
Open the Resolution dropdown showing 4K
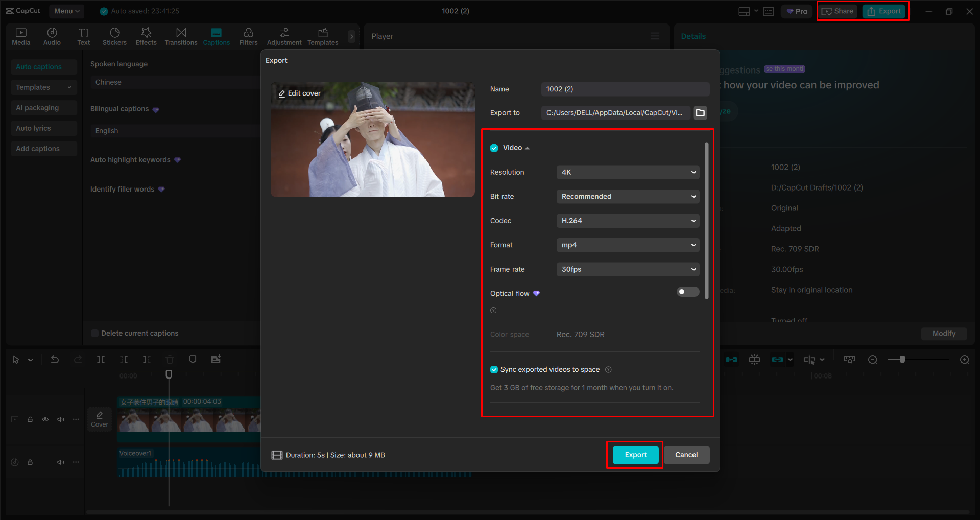[x=628, y=172]
